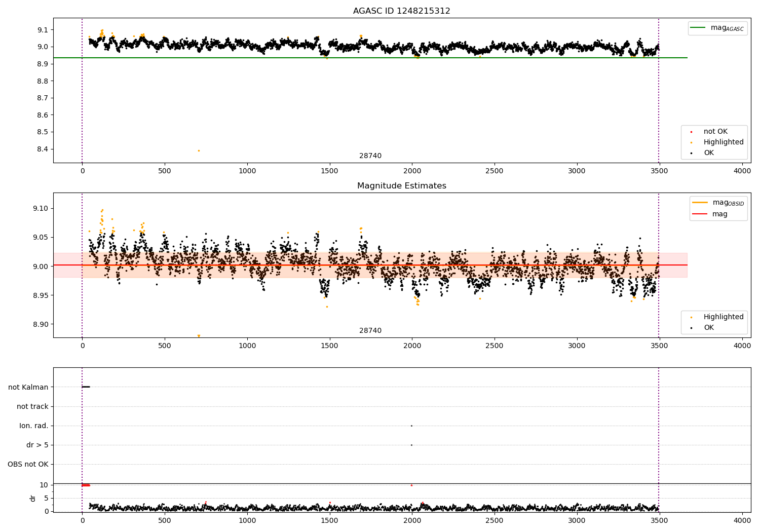Click the orange outlier point near 8.4 in top plot
Screen dimensions: 760x532
click(x=199, y=150)
